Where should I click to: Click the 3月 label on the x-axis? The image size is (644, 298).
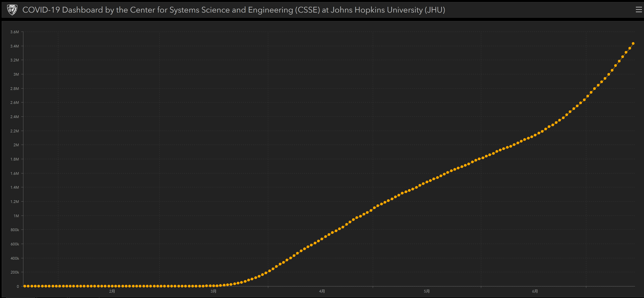pos(213,291)
